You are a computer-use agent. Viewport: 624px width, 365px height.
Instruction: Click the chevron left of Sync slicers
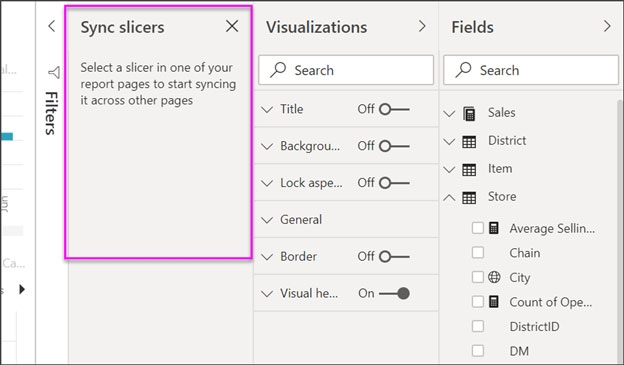51,26
